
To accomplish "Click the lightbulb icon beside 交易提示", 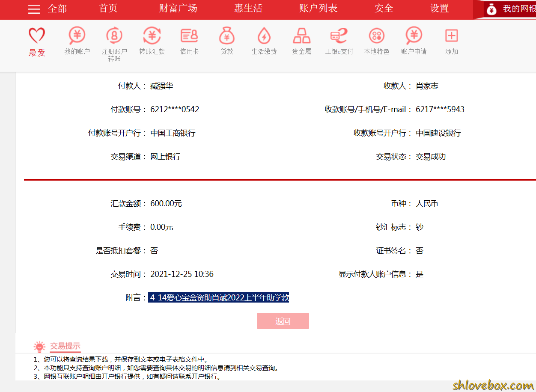I will tap(40, 347).
